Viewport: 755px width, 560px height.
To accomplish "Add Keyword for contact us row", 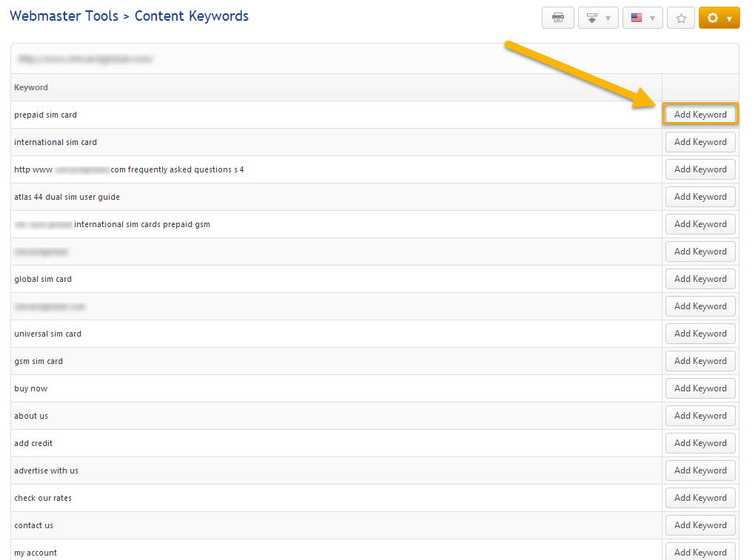I will coord(700,525).
